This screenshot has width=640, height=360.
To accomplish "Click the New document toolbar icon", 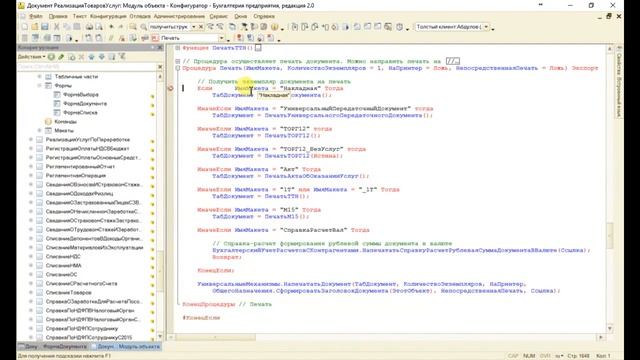I will (x=24, y=27).
